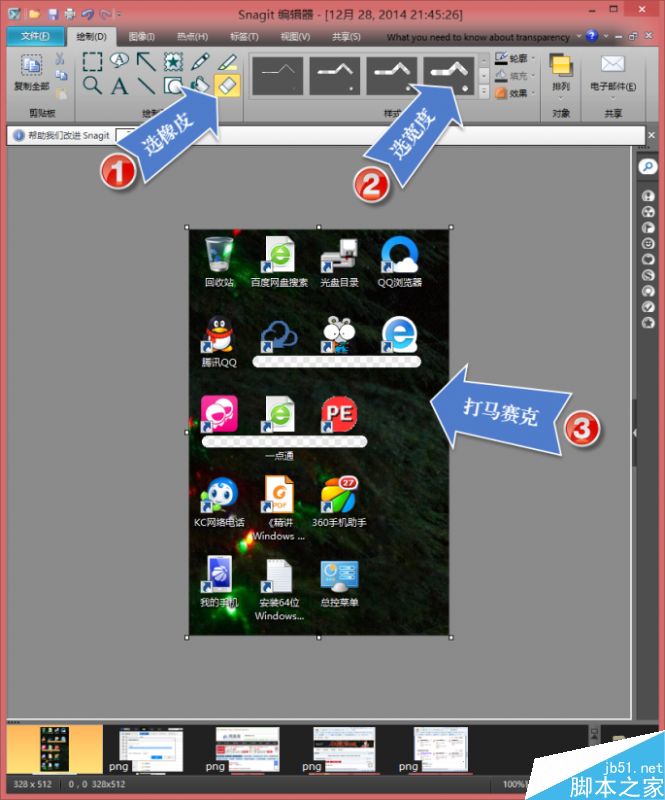Click the Snagit application icon in title bar
Viewport: 665px width, 800px height.
click(x=14, y=14)
